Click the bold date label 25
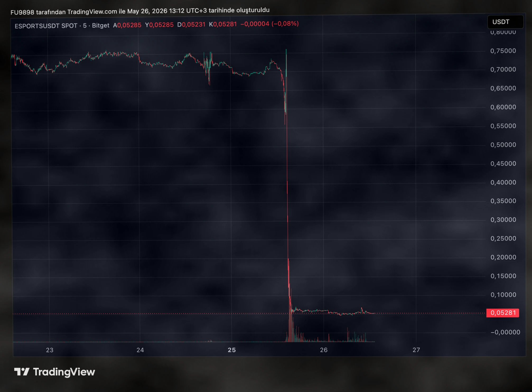 point(232,350)
